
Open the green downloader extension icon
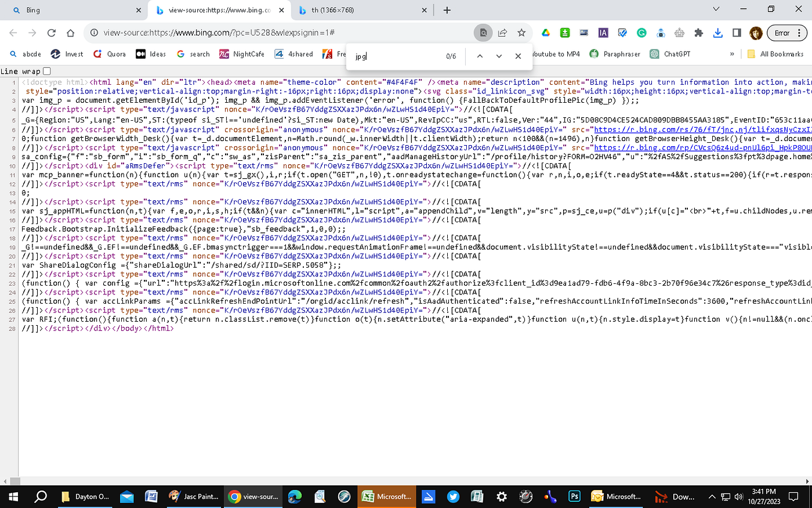565,33
